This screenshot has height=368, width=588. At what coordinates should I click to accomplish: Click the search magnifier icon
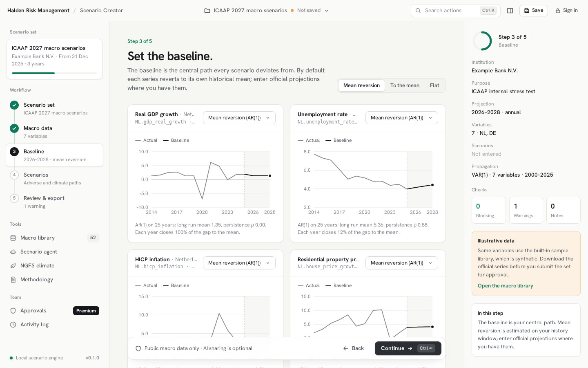click(418, 11)
